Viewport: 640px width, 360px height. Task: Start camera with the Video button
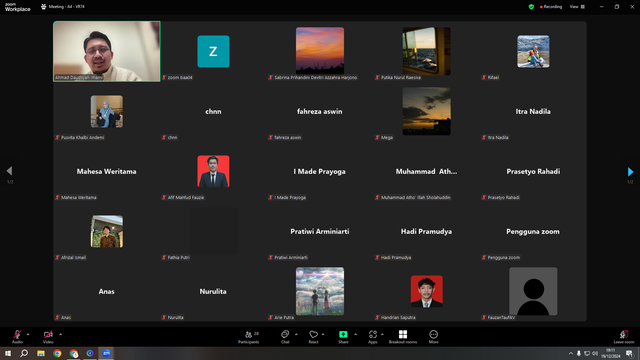point(48,336)
